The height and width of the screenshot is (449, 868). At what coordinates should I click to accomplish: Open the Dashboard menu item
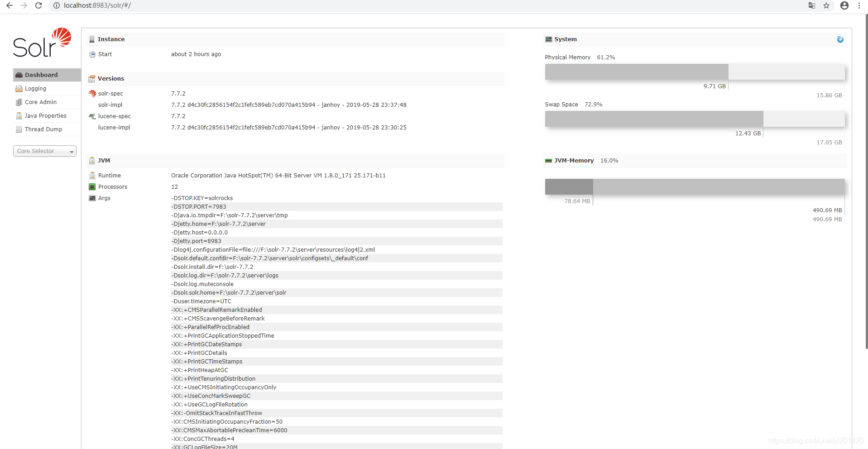point(47,75)
